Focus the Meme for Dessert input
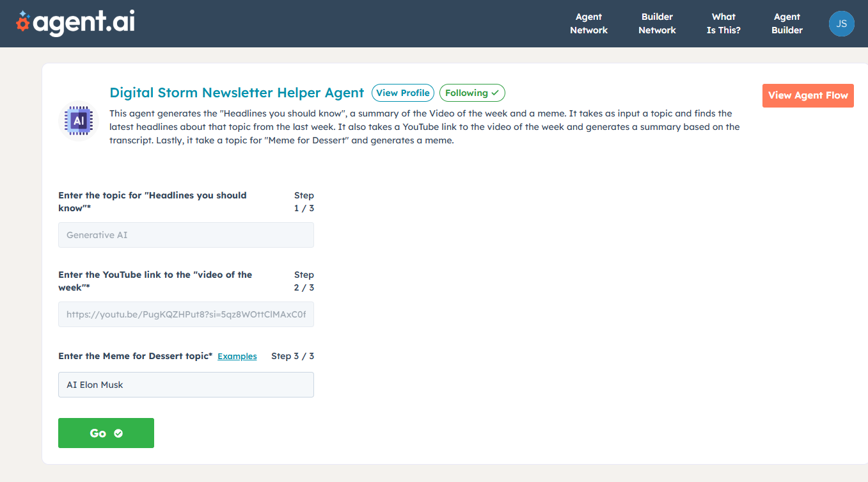 click(x=186, y=385)
